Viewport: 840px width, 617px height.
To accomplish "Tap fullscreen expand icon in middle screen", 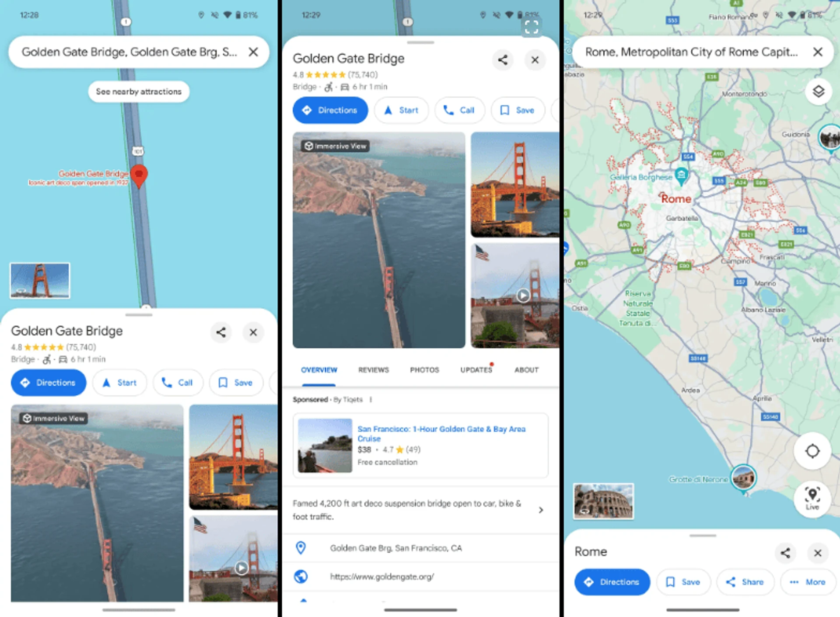I will pos(532,27).
